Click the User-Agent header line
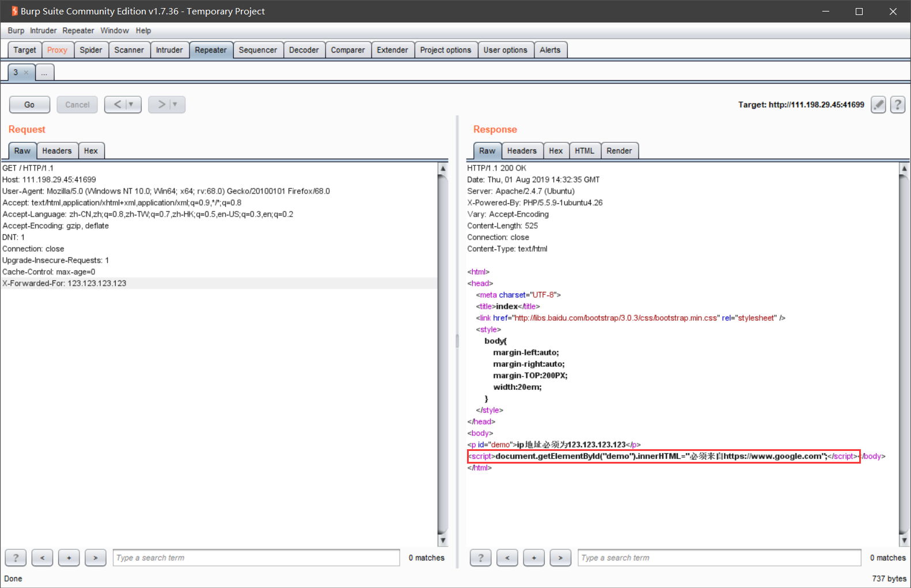The image size is (911, 588). 166,191
